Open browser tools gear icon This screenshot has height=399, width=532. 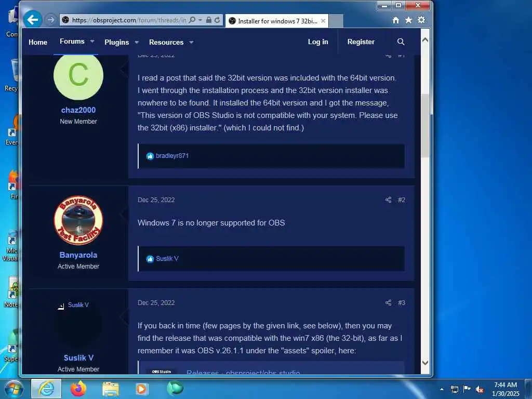click(x=421, y=20)
